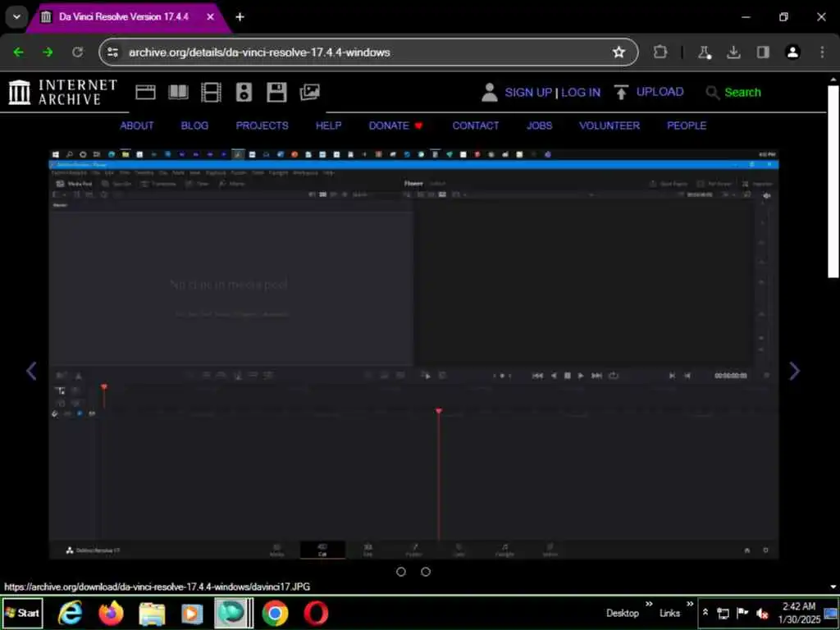Open a new browser tab
840x630 pixels.
(240, 16)
